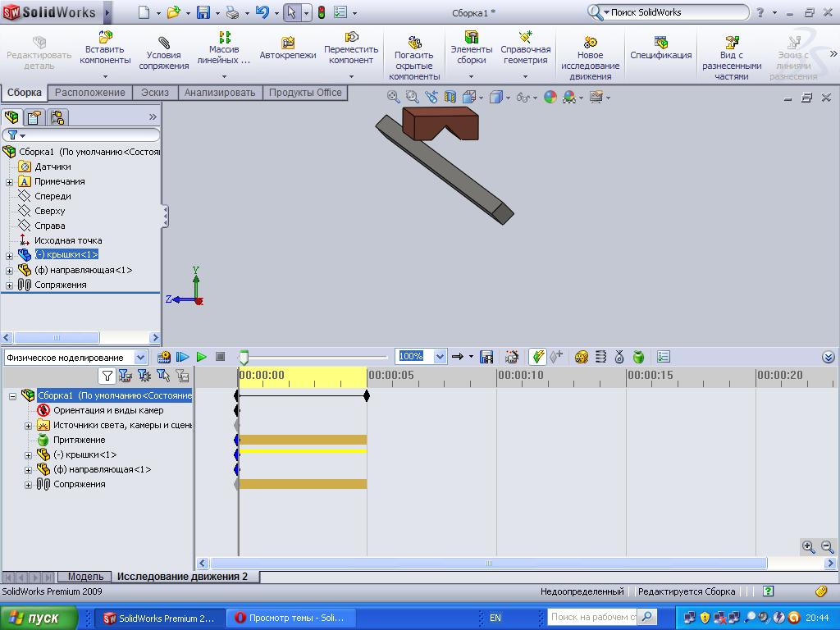Image resolution: width=840 pixels, height=630 pixels.
Task: Toggle the timeline filter funnel button
Action: (x=107, y=376)
